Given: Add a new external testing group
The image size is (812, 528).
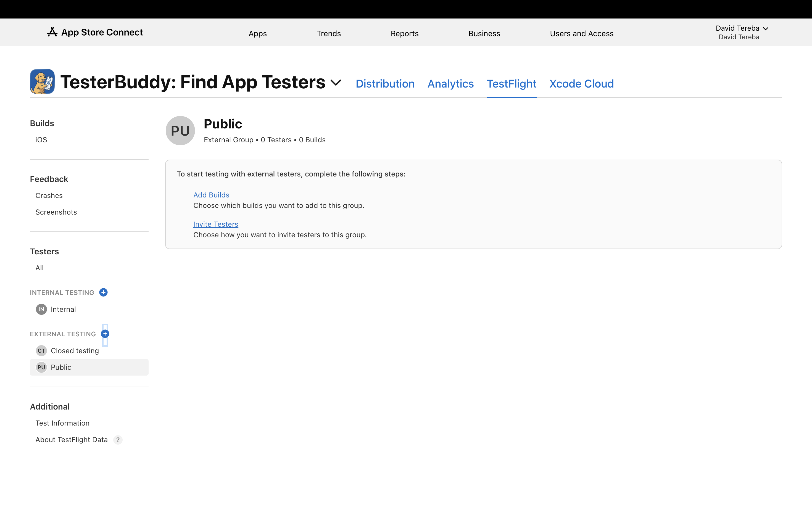Looking at the screenshot, I should click(105, 334).
